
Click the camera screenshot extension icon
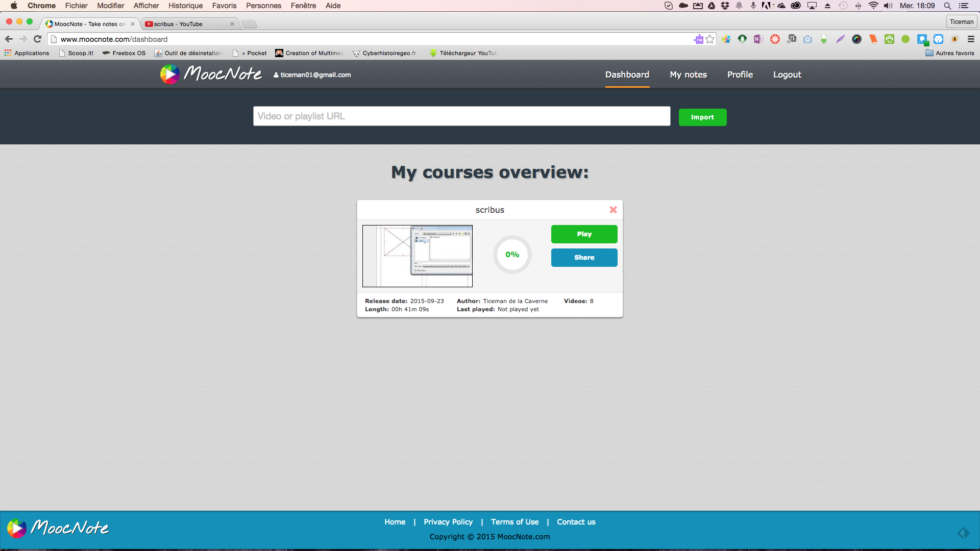pyautogui.click(x=807, y=39)
